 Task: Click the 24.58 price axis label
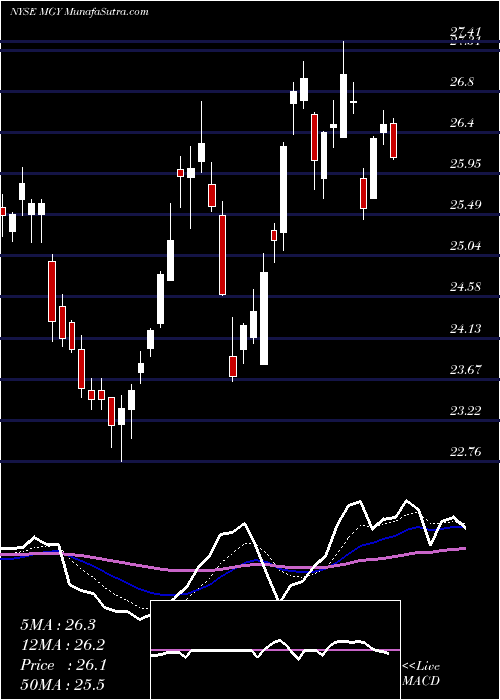(x=468, y=287)
